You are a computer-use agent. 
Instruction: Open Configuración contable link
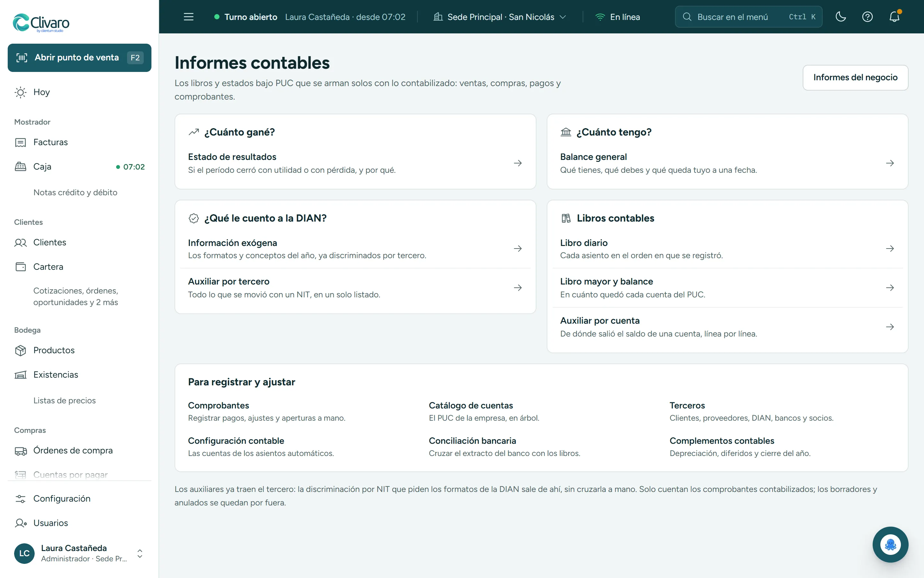[261, 446]
